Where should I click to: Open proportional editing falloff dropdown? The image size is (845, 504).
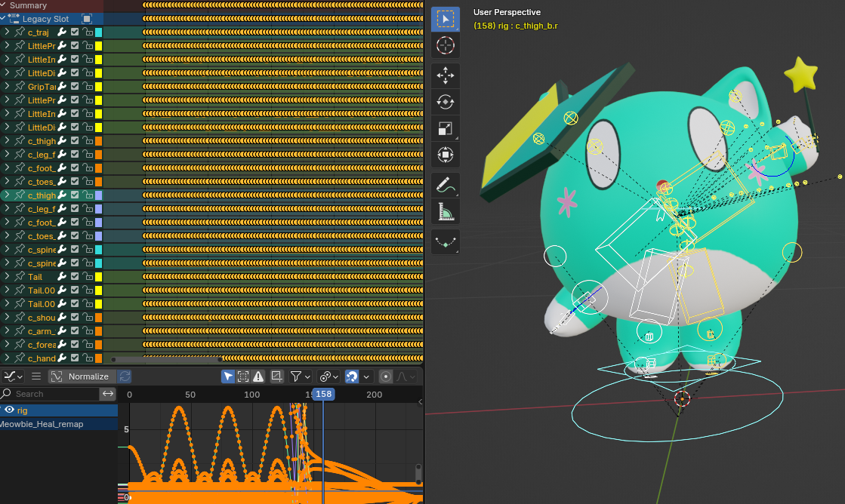coord(406,376)
